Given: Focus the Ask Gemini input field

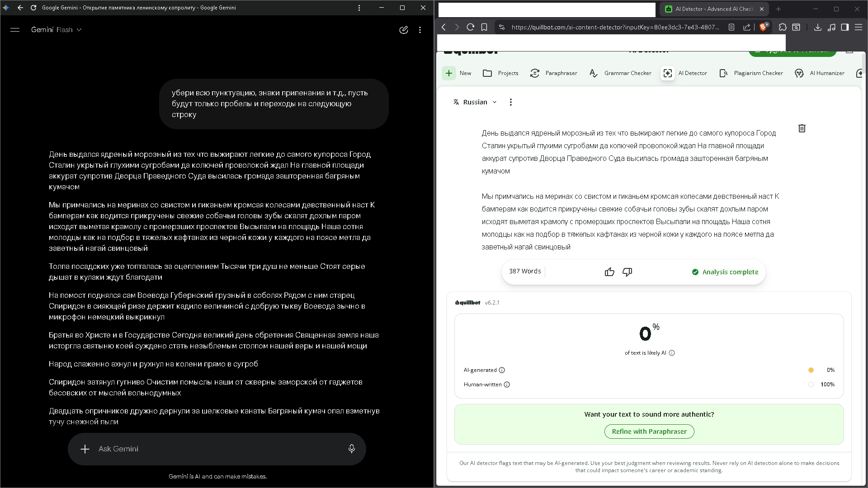Looking at the screenshot, I should (217, 449).
